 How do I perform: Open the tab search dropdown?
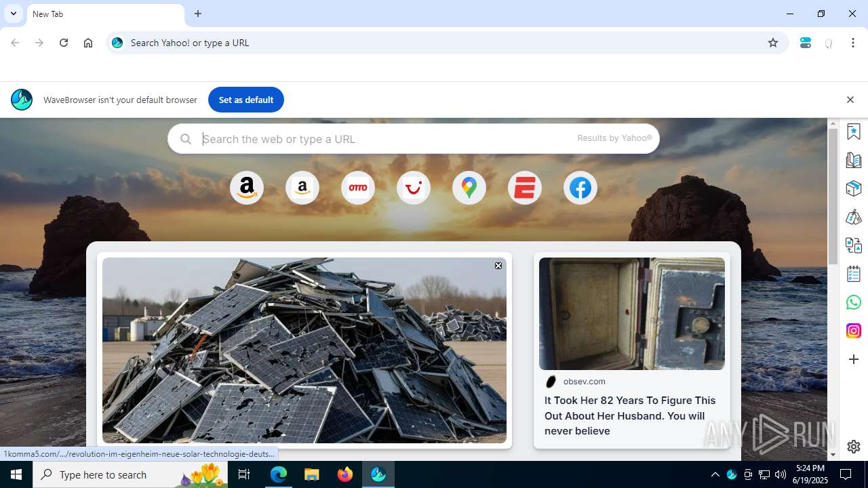[x=13, y=14]
